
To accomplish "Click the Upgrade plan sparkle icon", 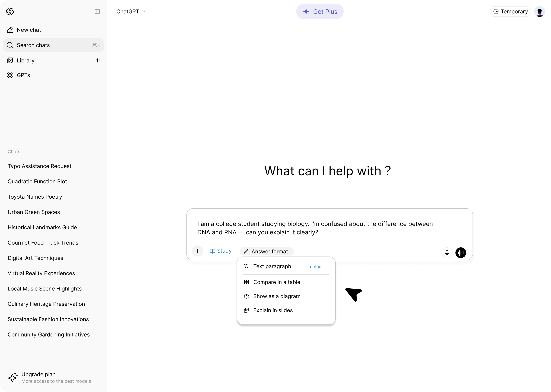I will pos(13,377).
